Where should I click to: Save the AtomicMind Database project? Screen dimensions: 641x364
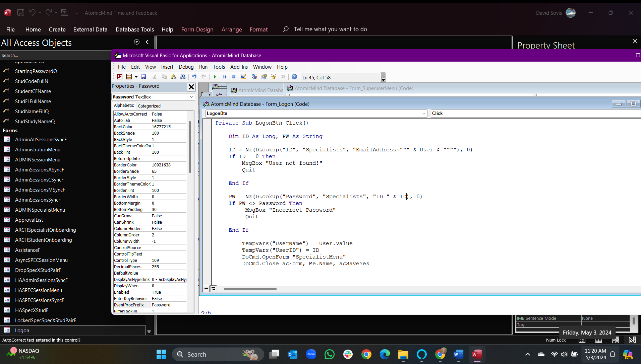coord(143,77)
